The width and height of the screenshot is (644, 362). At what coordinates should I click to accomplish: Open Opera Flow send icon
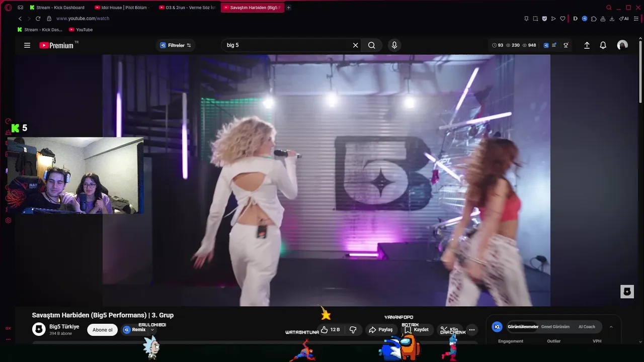553,19
